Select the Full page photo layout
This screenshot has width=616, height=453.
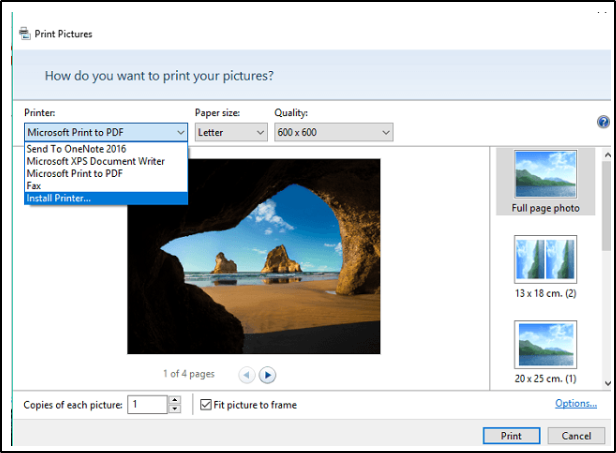(x=545, y=182)
